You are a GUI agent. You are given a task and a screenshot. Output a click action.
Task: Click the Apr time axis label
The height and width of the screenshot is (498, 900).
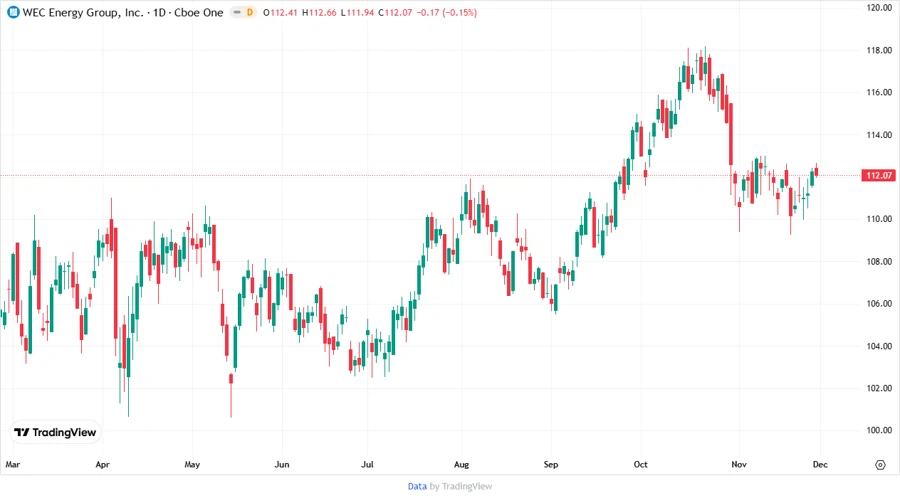(102, 465)
